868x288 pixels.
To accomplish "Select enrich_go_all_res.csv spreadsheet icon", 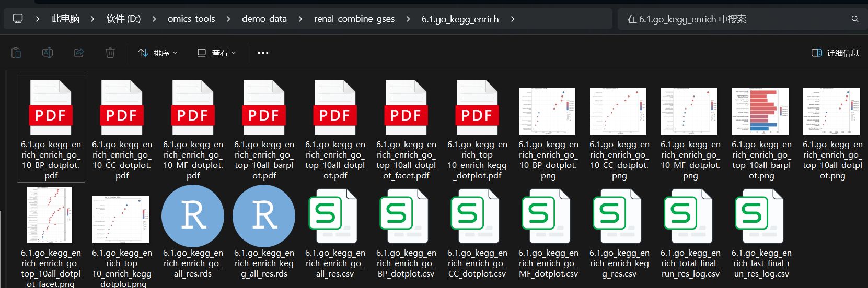I will click(333, 216).
